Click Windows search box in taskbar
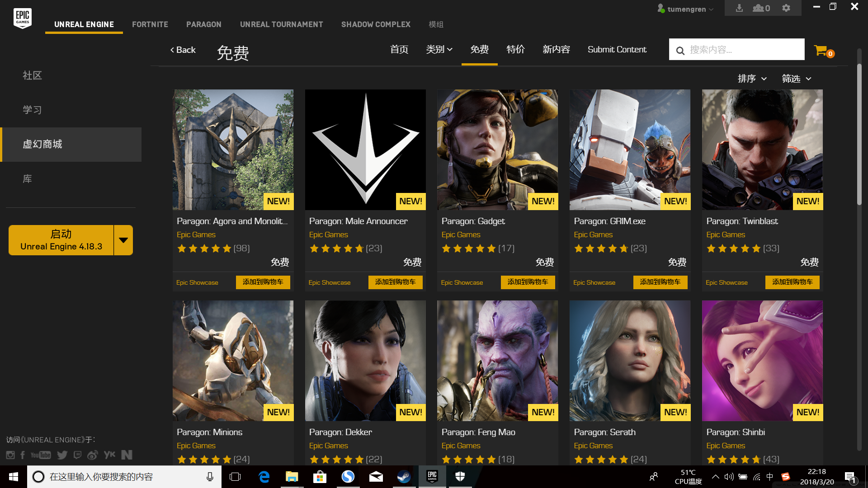This screenshot has width=868, height=488. pyautogui.click(x=124, y=477)
